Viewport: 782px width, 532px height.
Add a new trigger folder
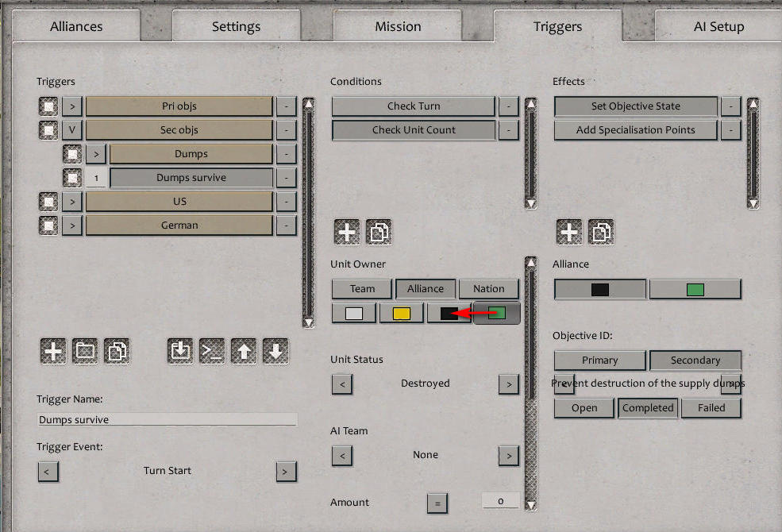85,351
